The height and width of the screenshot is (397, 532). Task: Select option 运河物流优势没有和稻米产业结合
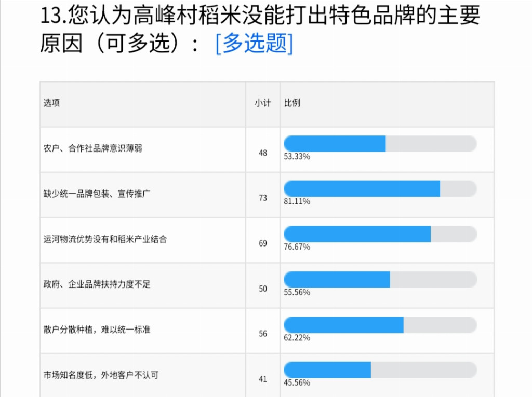coord(105,239)
